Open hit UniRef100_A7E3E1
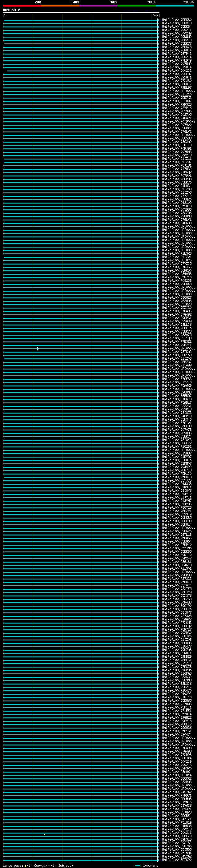The height and width of the screenshot is (868, 197). pyautogui.click(x=176, y=342)
